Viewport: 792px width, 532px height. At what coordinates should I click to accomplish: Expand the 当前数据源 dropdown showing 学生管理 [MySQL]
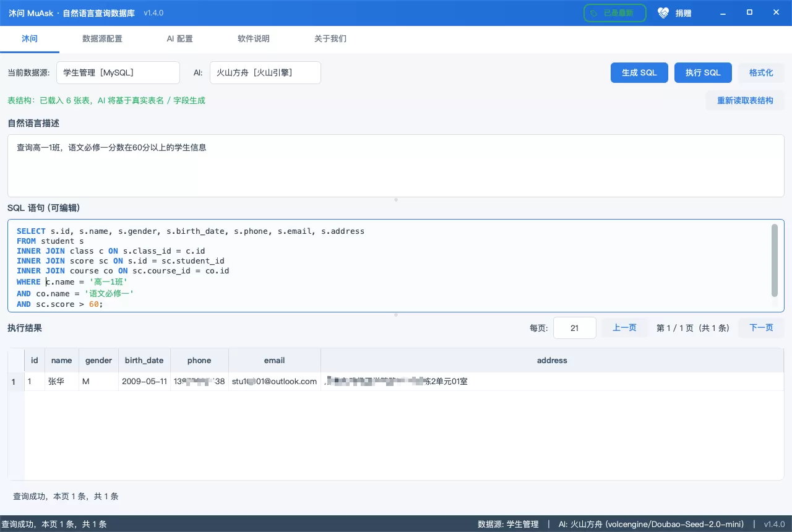pos(118,72)
